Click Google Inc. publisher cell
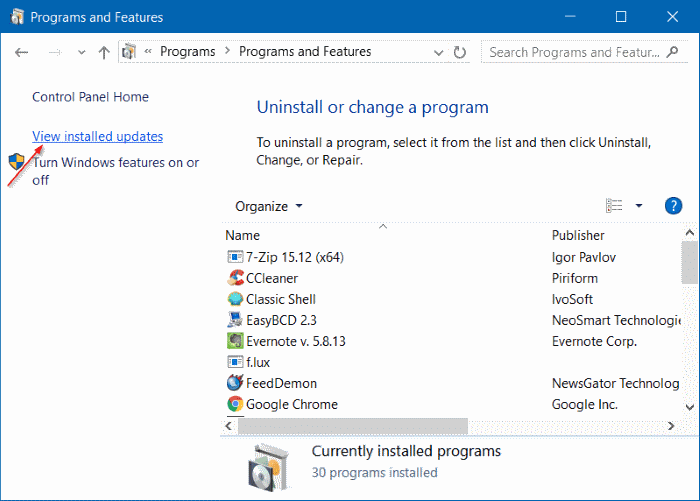700x501 pixels. pyautogui.click(x=585, y=404)
